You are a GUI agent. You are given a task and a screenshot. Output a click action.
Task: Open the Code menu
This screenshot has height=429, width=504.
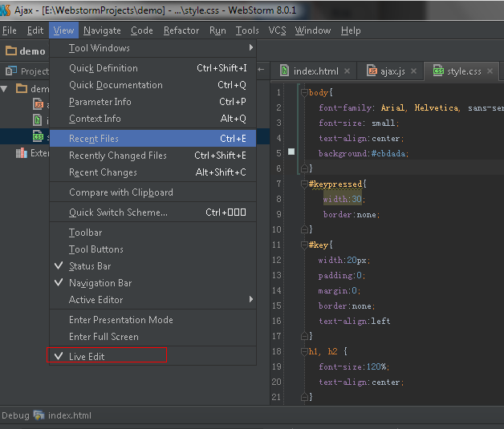click(142, 30)
